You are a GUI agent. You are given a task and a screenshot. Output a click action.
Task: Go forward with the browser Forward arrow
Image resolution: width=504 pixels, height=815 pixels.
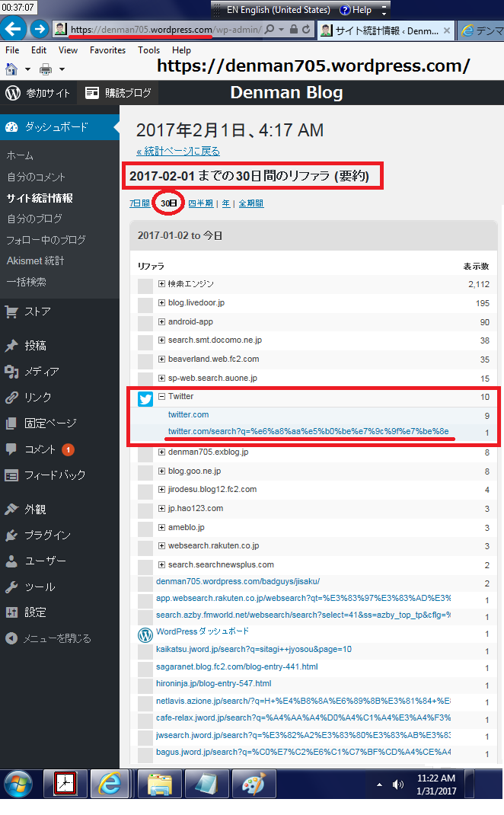click(40, 29)
